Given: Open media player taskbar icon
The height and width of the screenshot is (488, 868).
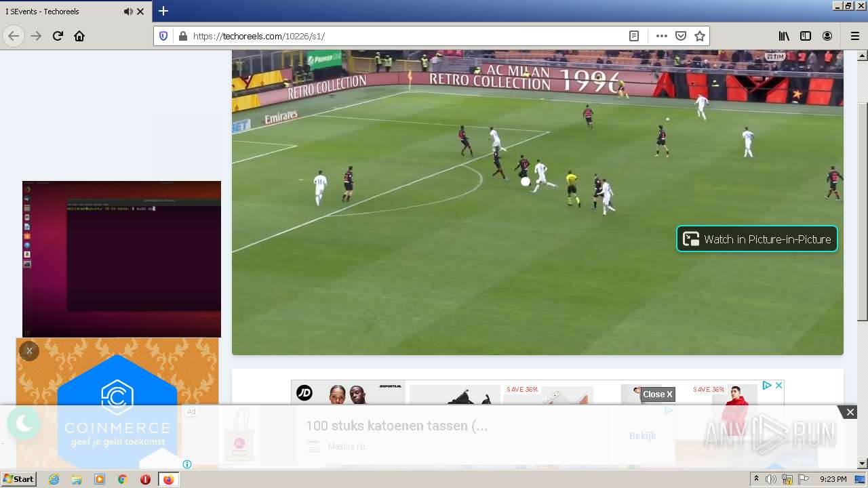Looking at the screenshot, I should tap(100, 479).
